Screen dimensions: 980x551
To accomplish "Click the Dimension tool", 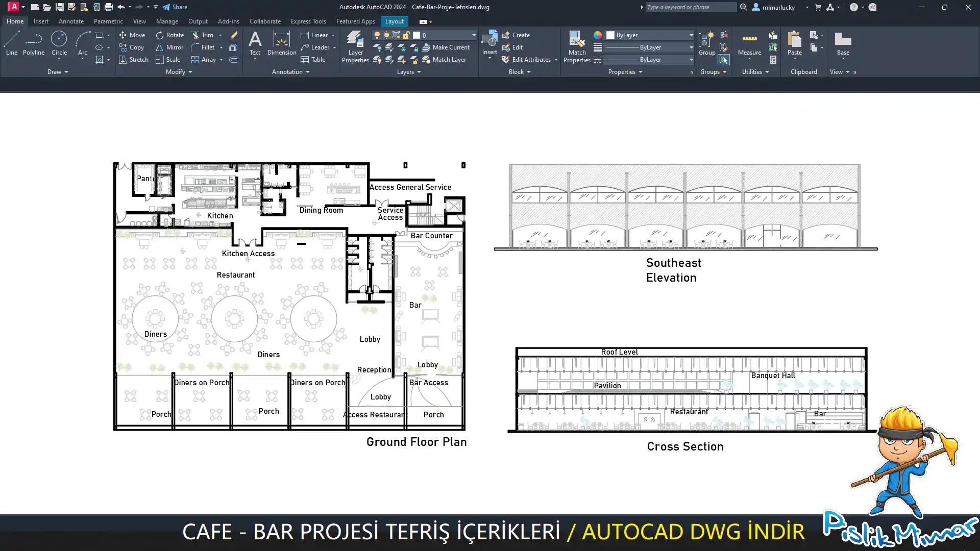I will [281, 42].
